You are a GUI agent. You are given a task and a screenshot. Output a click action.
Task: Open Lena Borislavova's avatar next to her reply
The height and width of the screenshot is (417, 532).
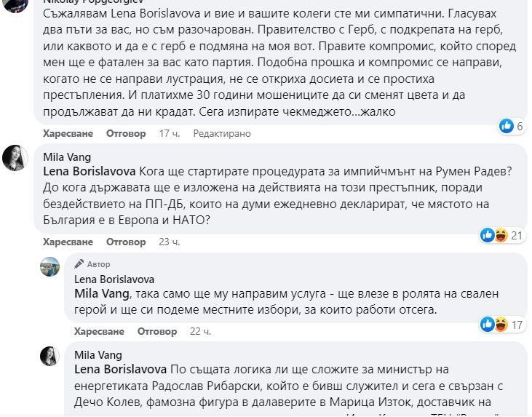(x=50, y=266)
